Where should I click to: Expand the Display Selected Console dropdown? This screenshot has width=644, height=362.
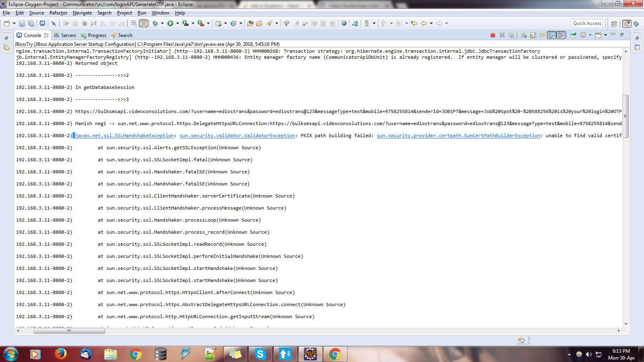click(x=590, y=35)
